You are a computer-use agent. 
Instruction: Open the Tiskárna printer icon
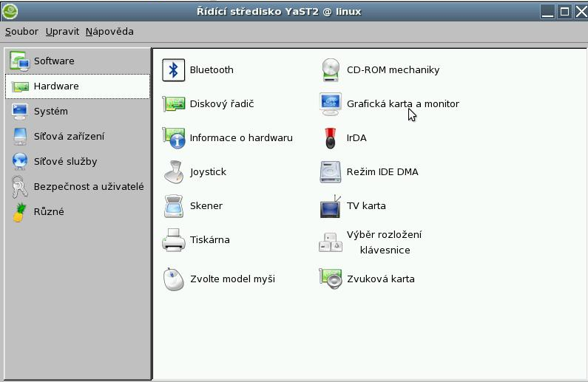174,239
